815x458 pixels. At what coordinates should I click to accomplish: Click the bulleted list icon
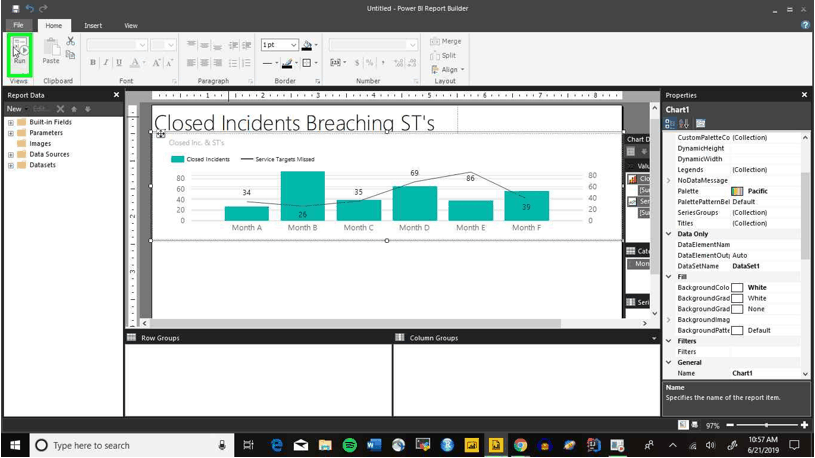233,63
